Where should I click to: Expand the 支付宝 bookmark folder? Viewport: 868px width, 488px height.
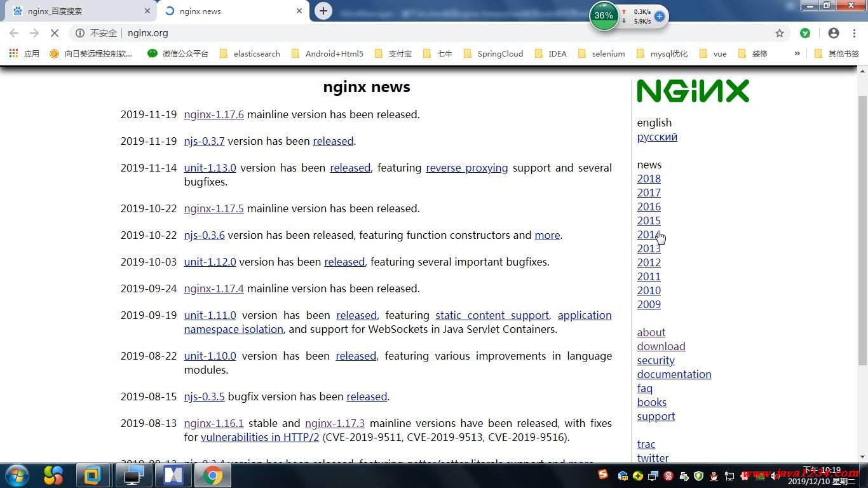pyautogui.click(x=393, y=53)
